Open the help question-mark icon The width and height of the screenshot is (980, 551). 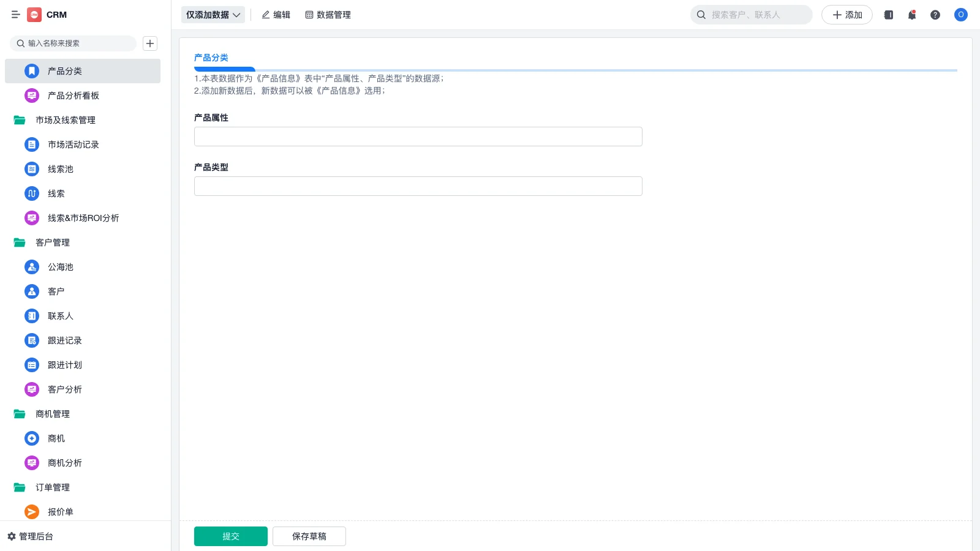click(935, 15)
